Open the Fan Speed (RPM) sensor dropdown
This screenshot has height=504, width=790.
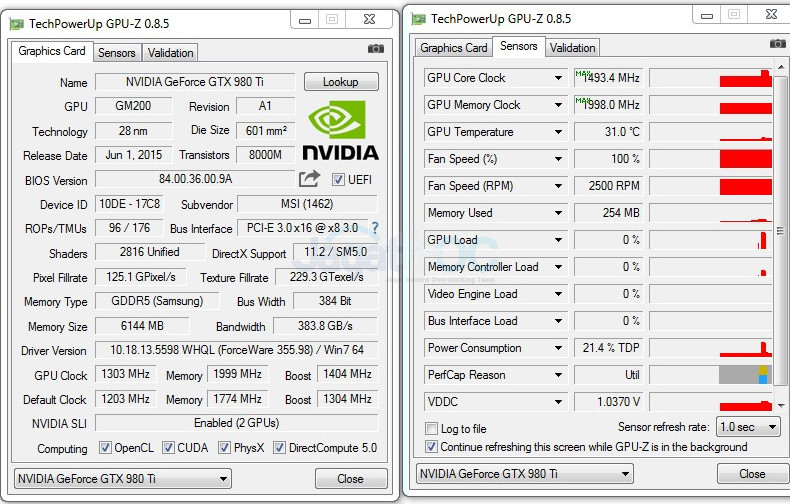click(x=558, y=186)
